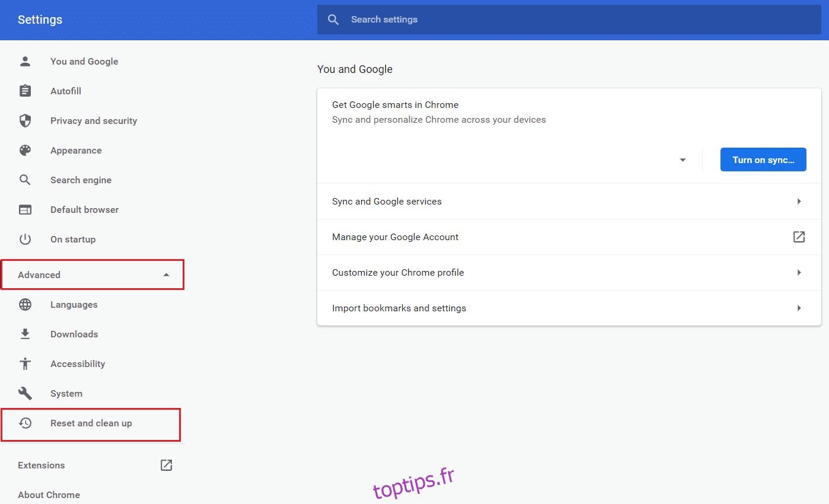This screenshot has height=504, width=829.
Task: Click the search icon in the settings search bar
Action: [333, 20]
